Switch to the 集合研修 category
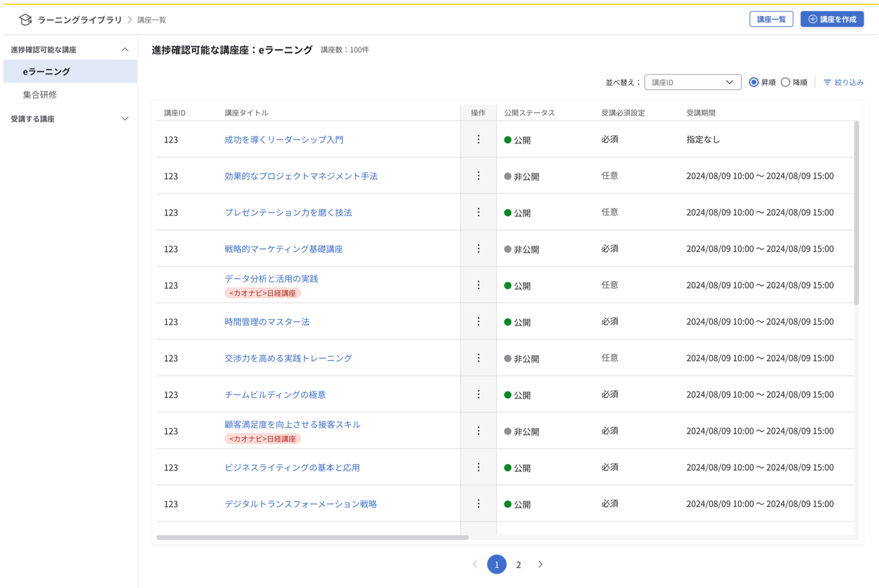 tap(38, 94)
